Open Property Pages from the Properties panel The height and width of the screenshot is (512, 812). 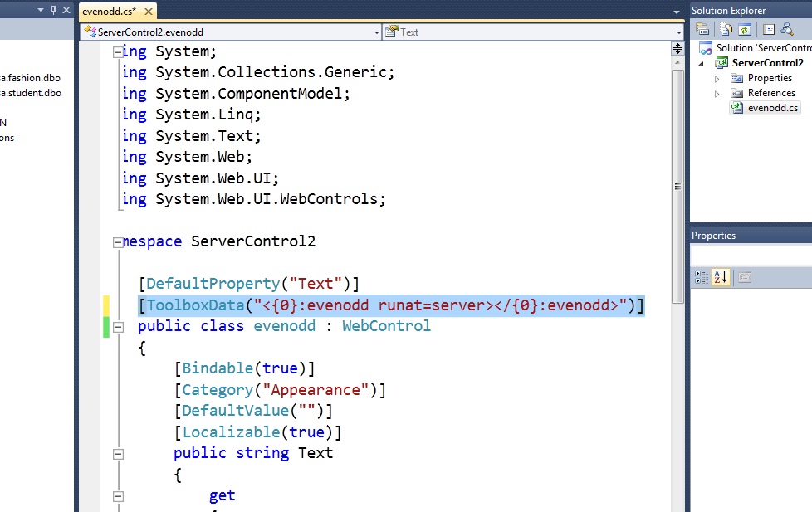745,277
